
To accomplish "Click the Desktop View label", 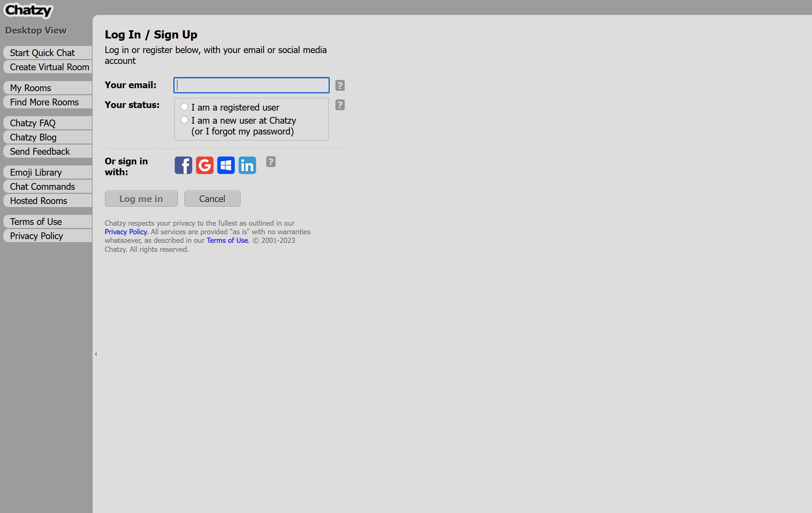I will tap(36, 31).
